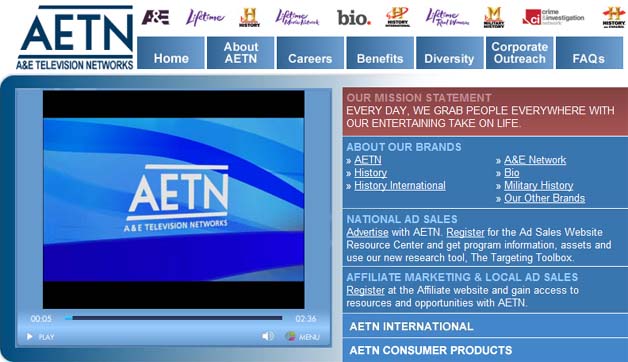
Task: Click the History channel logo
Action: point(250,18)
